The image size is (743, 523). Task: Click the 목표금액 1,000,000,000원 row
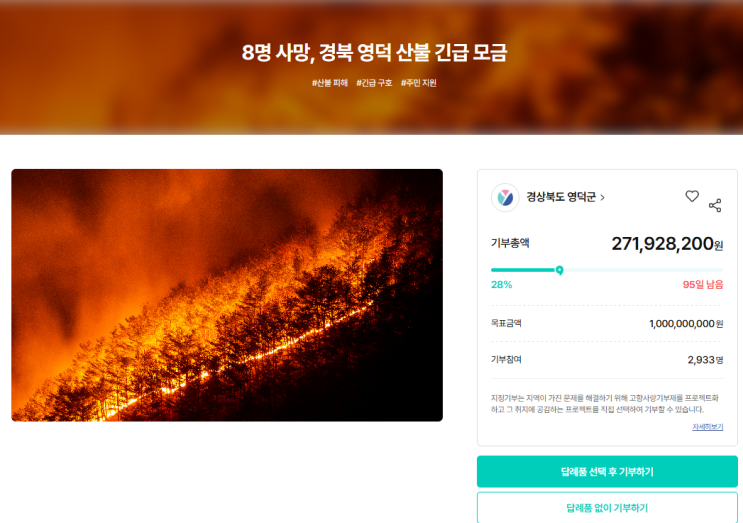607,324
